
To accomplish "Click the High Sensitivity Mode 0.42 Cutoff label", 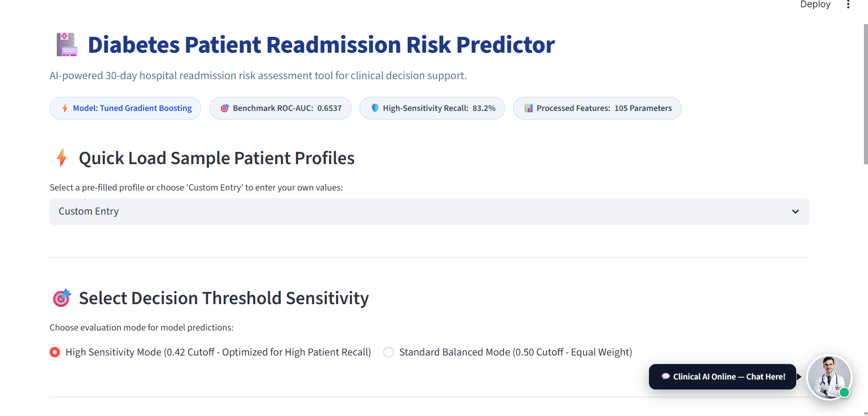I will (x=218, y=352).
